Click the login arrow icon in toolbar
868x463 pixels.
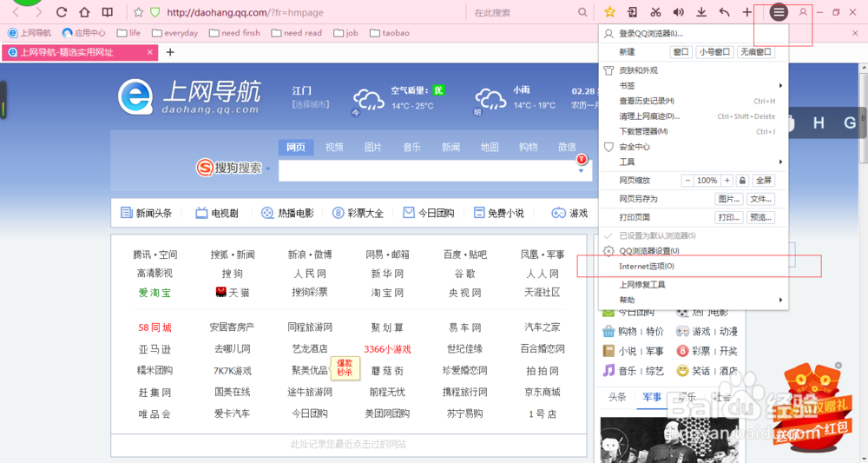point(632,11)
